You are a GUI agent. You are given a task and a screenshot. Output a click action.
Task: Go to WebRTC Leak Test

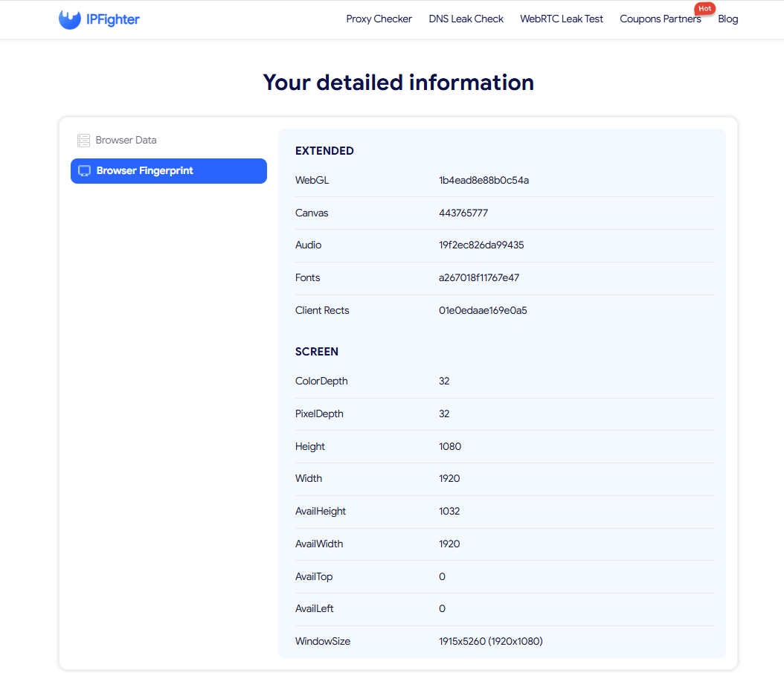562,19
